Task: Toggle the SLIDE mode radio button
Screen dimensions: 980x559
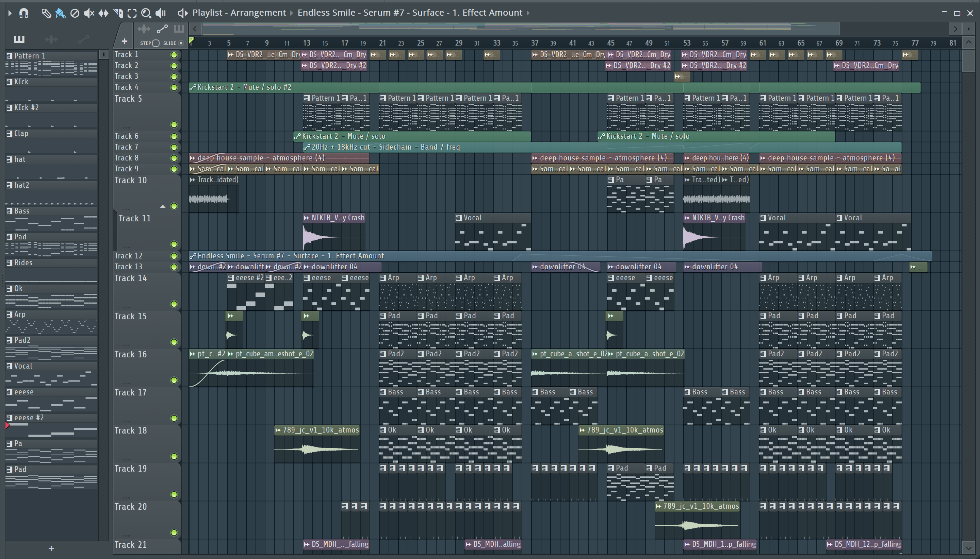Action: pos(181,43)
